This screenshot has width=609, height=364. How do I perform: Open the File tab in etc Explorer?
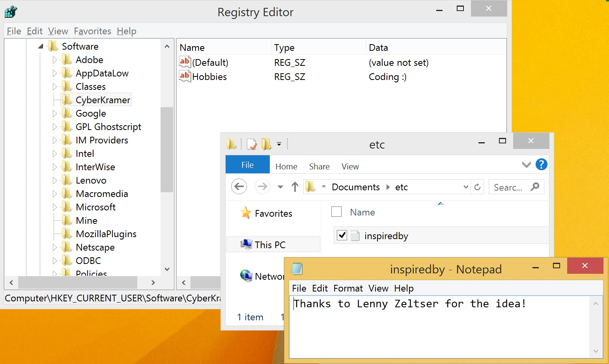(247, 165)
